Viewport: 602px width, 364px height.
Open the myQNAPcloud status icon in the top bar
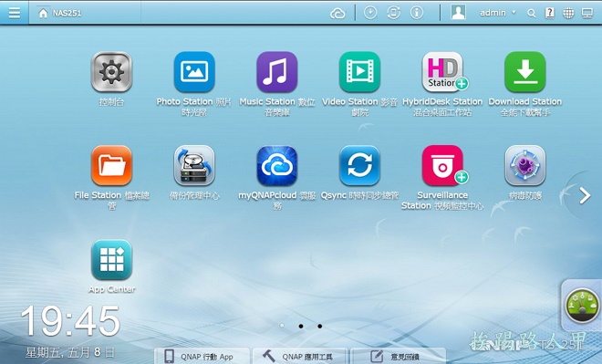pyautogui.click(x=337, y=14)
